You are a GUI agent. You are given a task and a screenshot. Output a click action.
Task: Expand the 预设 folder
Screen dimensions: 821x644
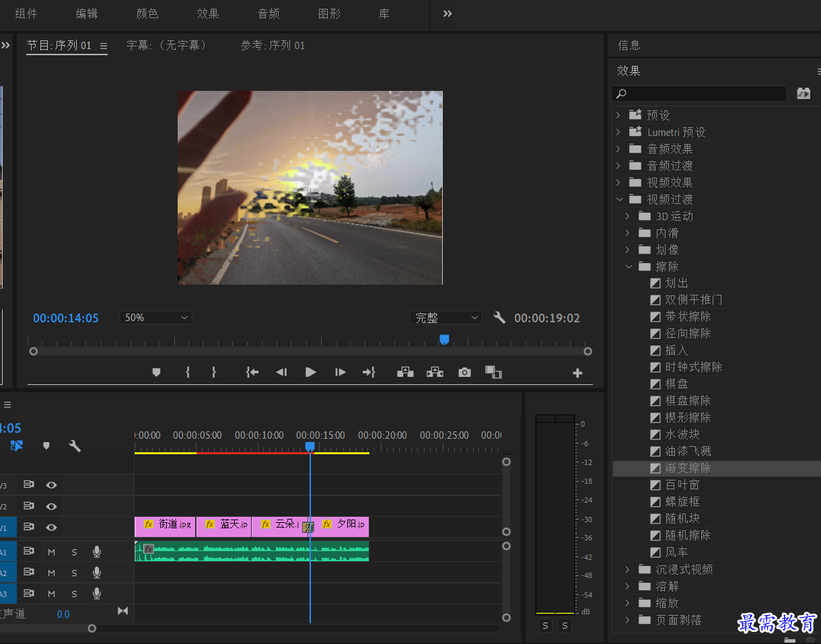[618, 115]
